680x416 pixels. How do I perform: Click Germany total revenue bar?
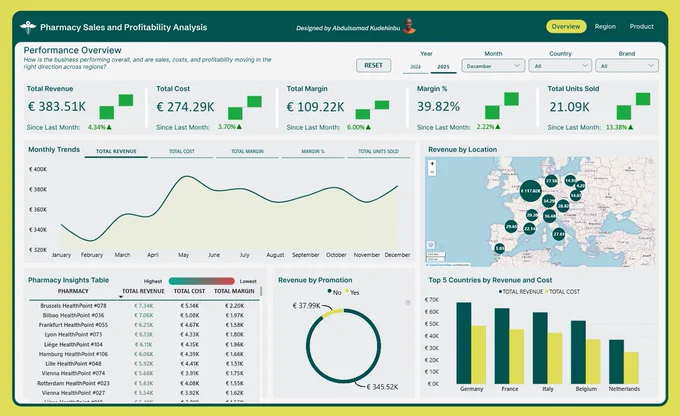pyautogui.click(x=464, y=343)
